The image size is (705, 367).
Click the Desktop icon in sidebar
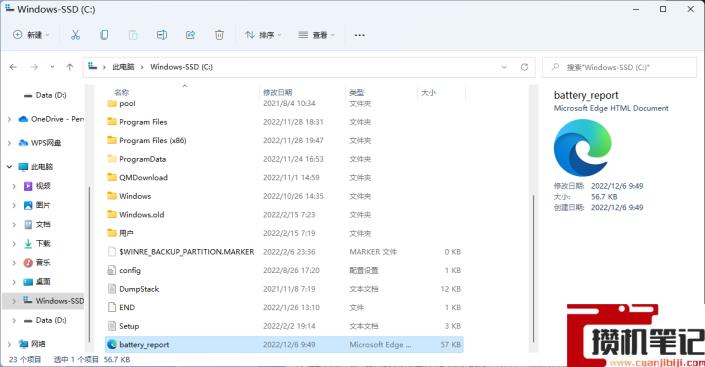pos(28,282)
